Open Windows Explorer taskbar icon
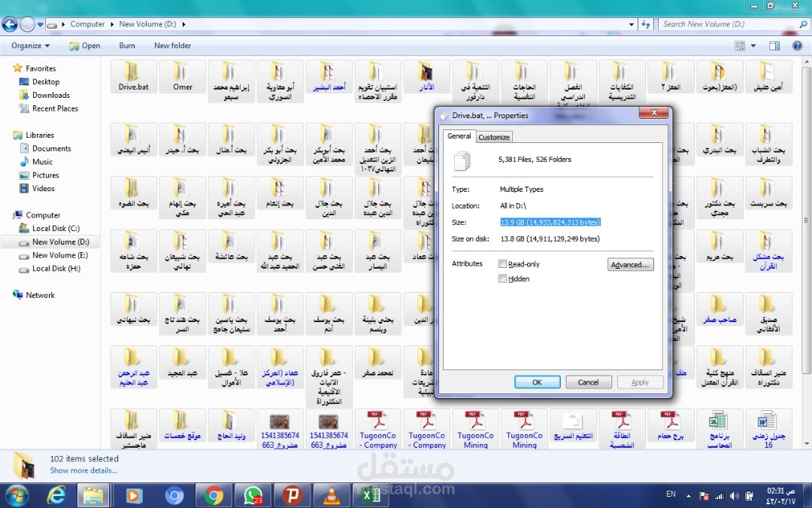The width and height of the screenshot is (812, 508). coord(94,495)
